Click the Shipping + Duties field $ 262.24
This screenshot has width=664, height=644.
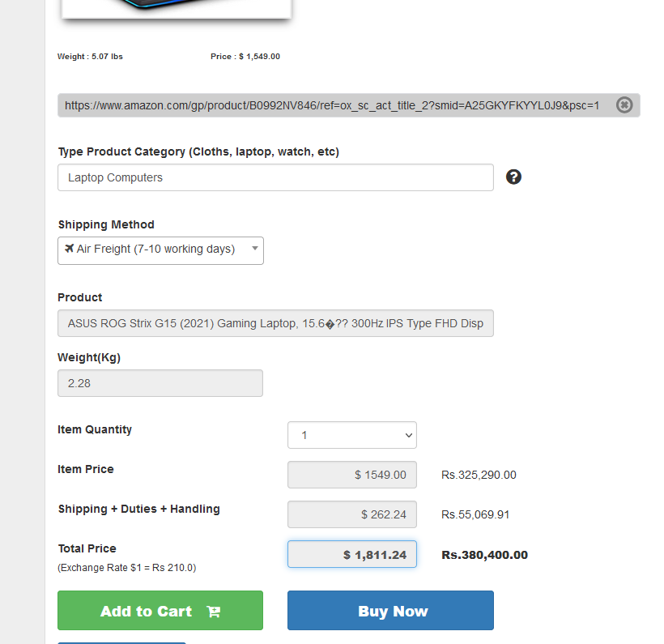point(352,514)
